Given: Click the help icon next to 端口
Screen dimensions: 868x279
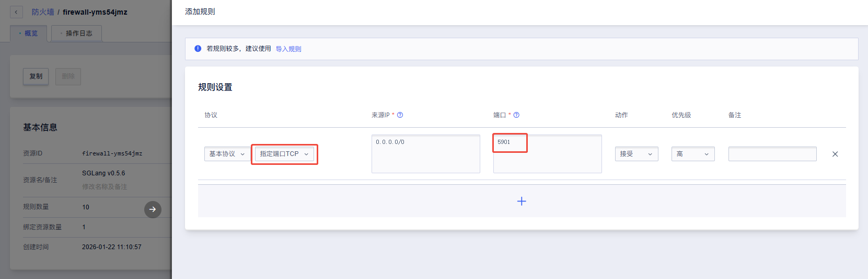Looking at the screenshot, I should [516, 115].
